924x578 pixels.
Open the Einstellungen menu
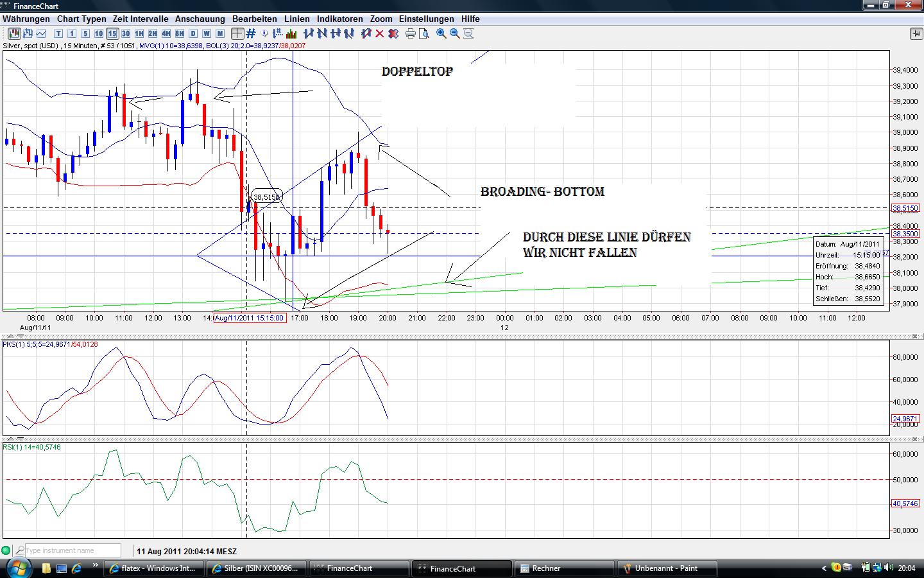tap(427, 19)
